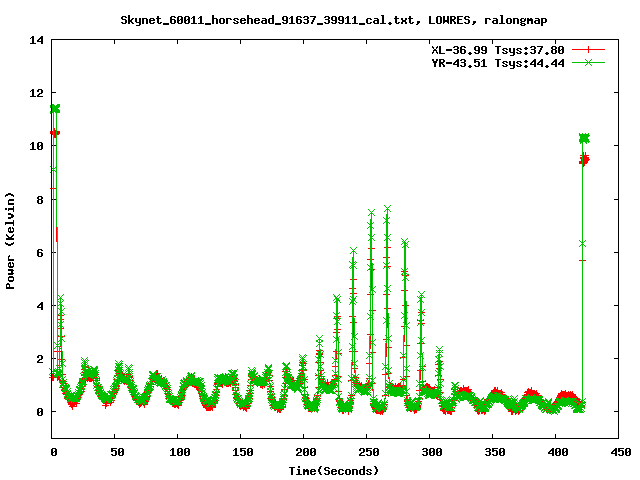Click the Power (Kelvin) y-axis label
The width and height of the screenshot is (640, 480).
click(x=10, y=241)
